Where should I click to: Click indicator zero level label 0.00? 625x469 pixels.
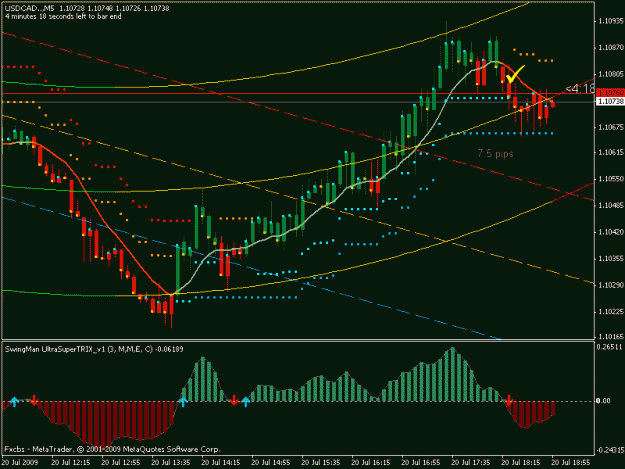[603, 400]
